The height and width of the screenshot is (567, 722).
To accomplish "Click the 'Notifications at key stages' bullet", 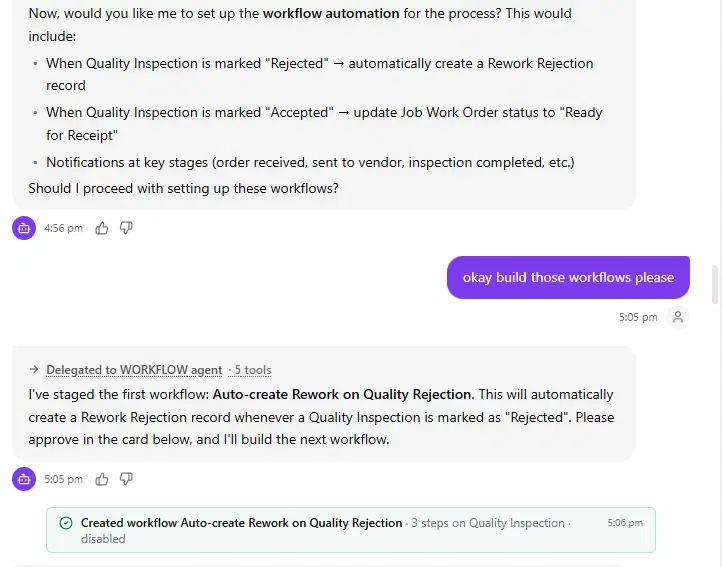I will click(x=310, y=163).
